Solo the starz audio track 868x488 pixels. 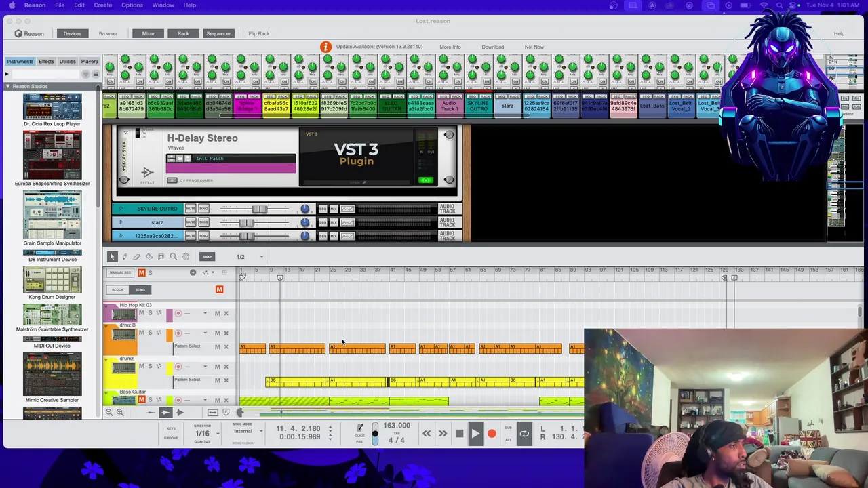click(x=203, y=222)
